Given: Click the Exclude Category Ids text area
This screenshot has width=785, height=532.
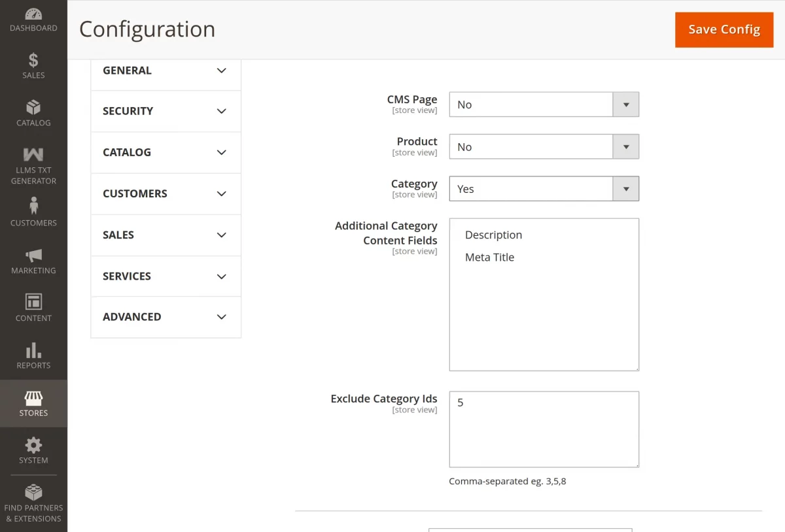Looking at the screenshot, I should (544, 429).
